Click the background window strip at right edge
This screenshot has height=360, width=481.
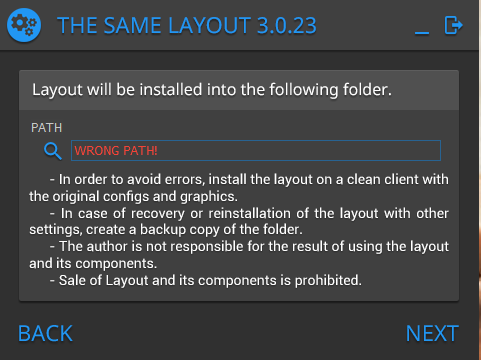[x=480, y=180]
